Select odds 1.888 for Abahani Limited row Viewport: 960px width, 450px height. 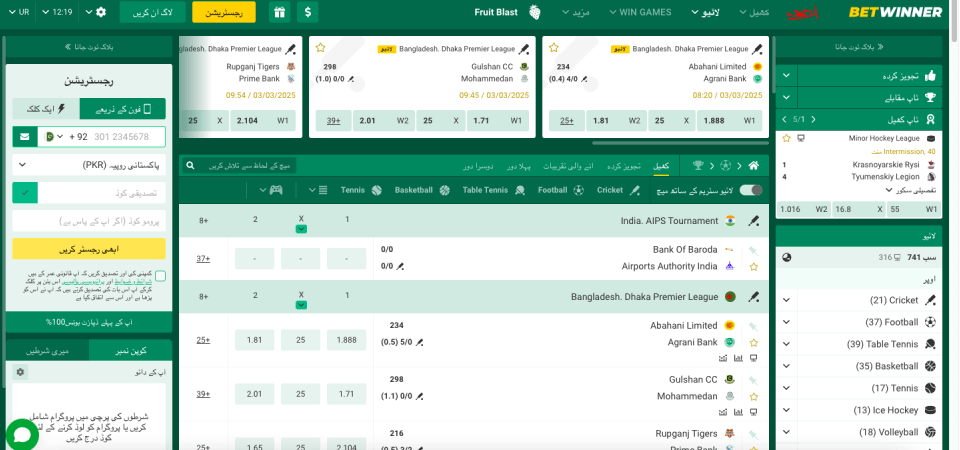click(347, 340)
